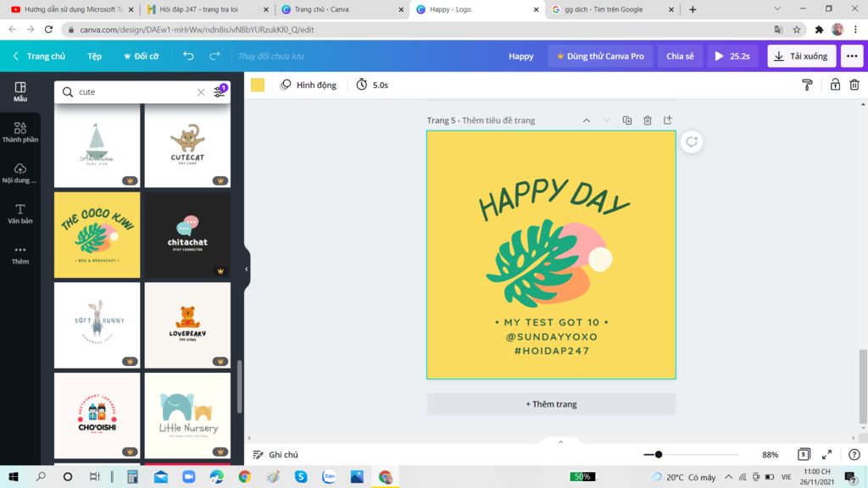This screenshot has width=868, height=488.
Task: Select the Little Nursery template
Action: pyautogui.click(x=187, y=415)
